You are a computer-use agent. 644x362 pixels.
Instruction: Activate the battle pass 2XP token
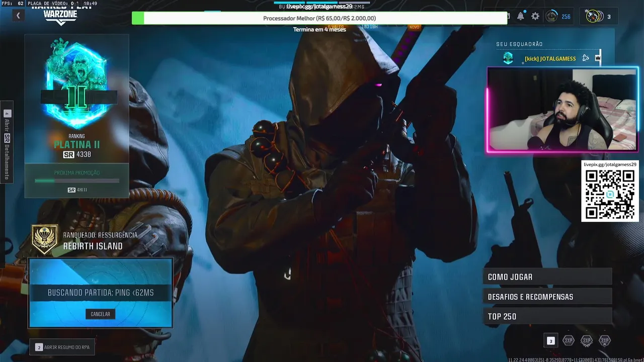tap(605, 340)
